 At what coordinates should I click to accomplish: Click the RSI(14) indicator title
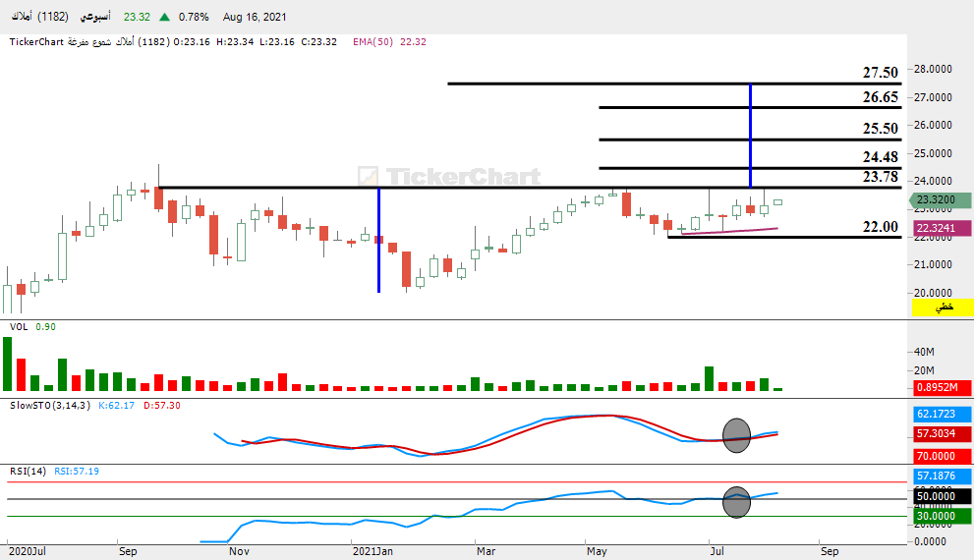pos(28,472)
